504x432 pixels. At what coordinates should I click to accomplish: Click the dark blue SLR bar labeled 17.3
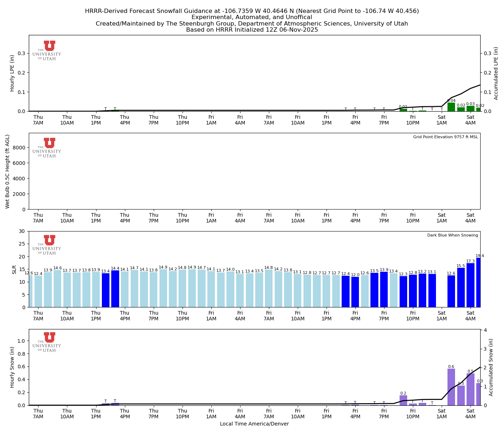click(x=470, y=285)
